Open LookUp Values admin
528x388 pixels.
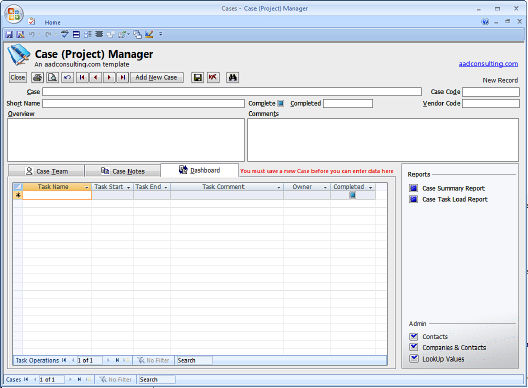coord(443,359)
